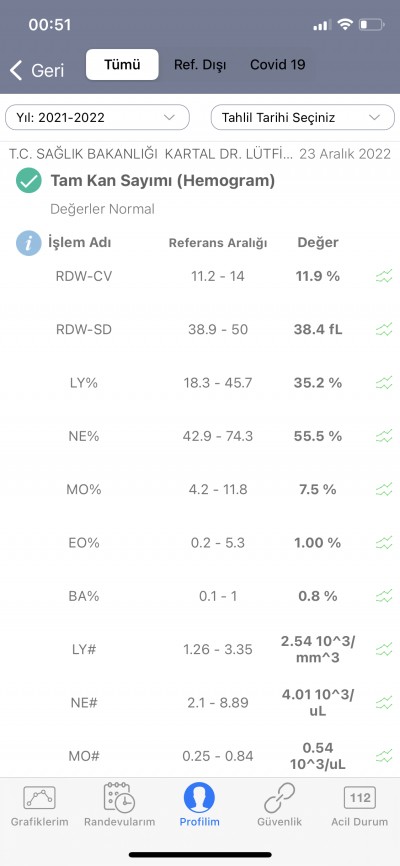The height and width of the screenshot is (866, 400).
Task: Tap the Tam Kan Sayımı (Hemogram) title
Action: coord(162,181)
